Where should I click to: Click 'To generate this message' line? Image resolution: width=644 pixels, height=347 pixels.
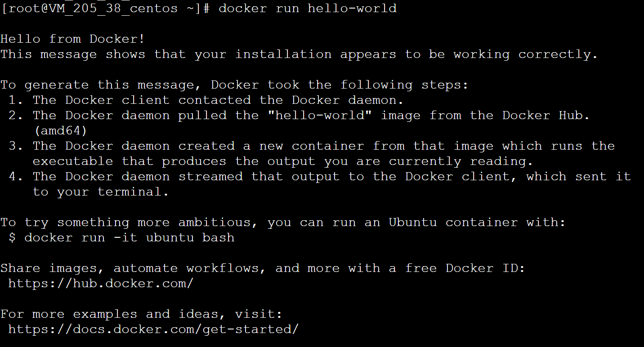(234, 85)
